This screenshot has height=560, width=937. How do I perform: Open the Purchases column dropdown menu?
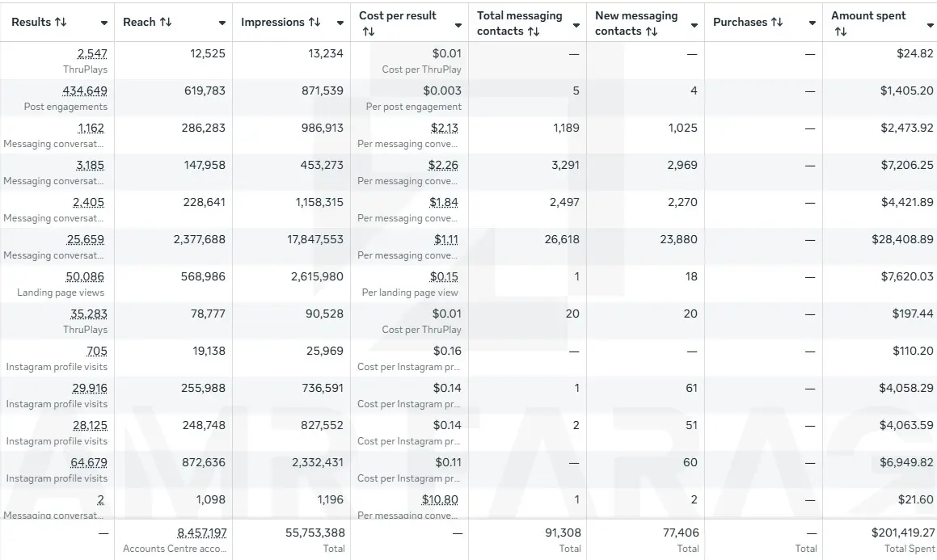click(x=812, y=23)
